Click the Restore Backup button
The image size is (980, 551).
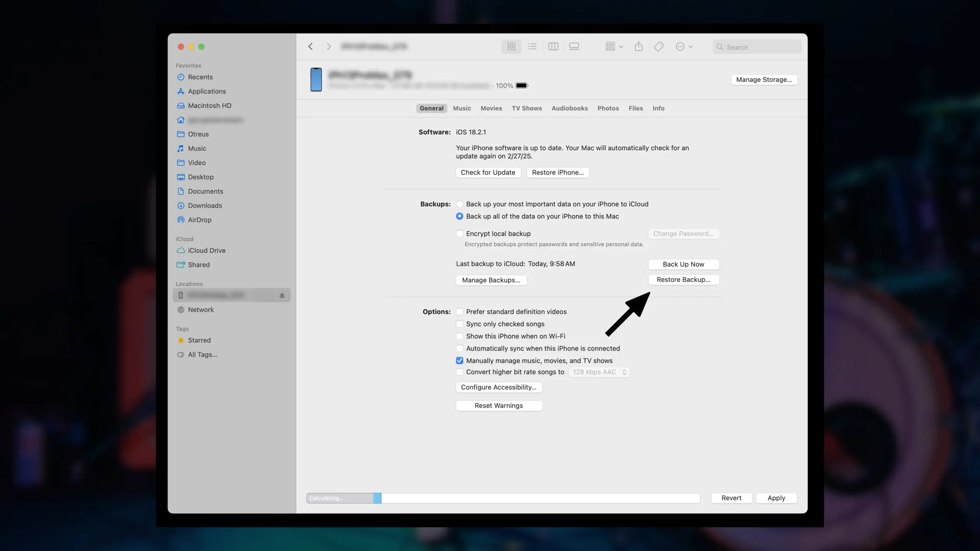[683, 280]
